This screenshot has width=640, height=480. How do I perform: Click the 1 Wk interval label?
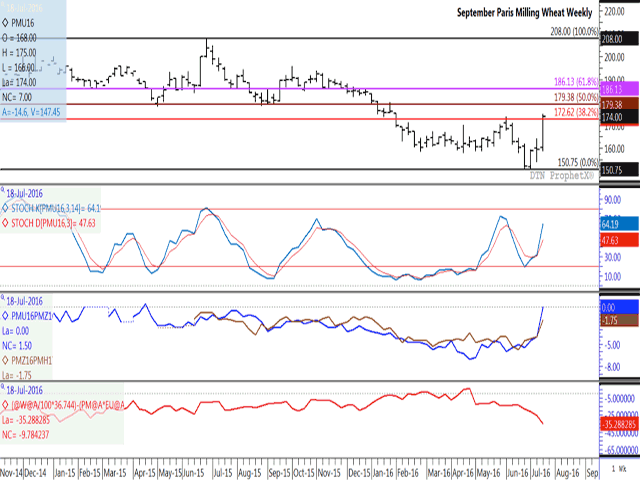point(619,469)
